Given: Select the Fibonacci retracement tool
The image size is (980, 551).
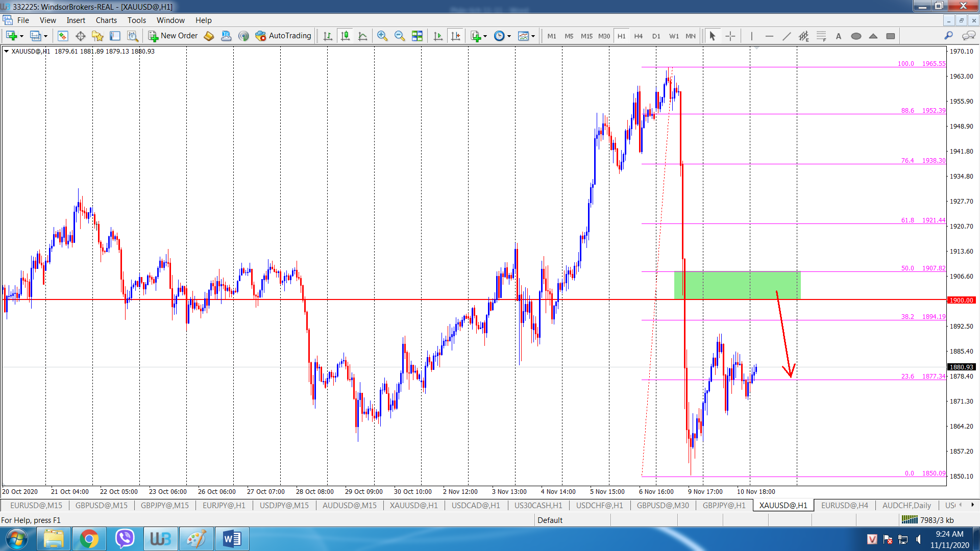Looking at the screenshot, I should pos(821,36).
